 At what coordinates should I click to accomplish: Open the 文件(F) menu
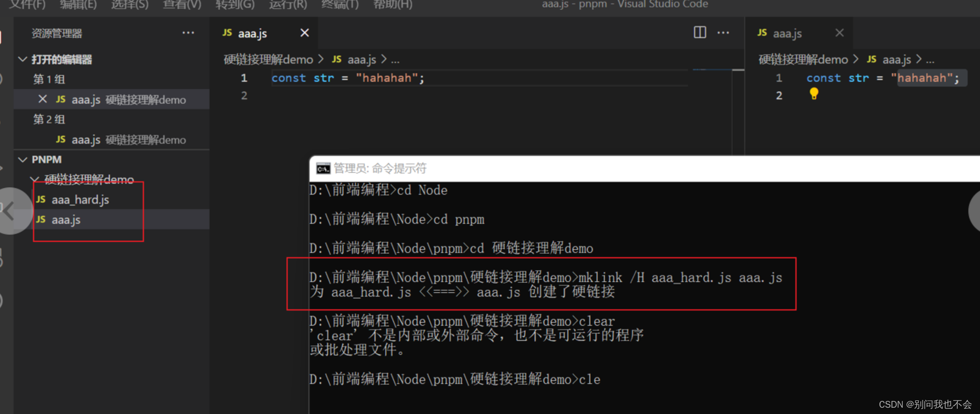tap(27, 4)
